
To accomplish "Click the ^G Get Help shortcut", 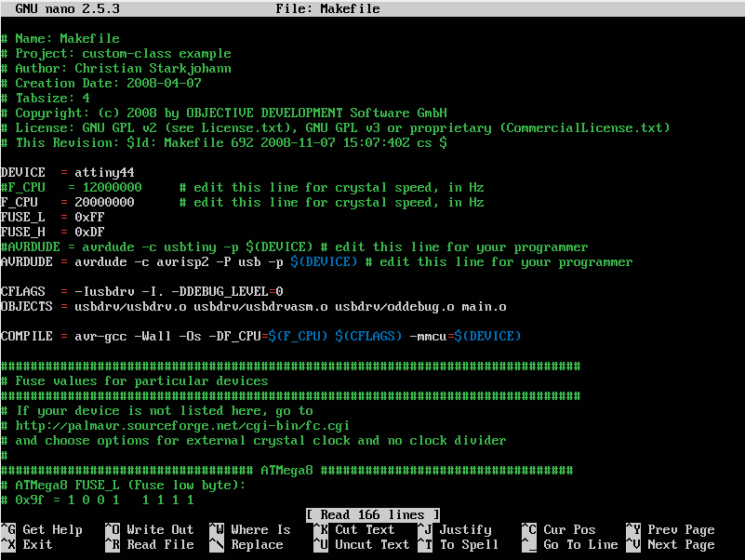I will [42, 529].
